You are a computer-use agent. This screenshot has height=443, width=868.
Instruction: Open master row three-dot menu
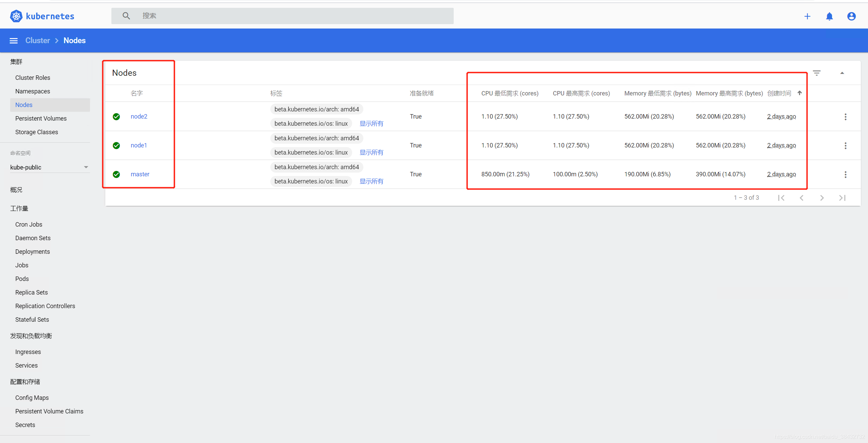pos(845,175)
